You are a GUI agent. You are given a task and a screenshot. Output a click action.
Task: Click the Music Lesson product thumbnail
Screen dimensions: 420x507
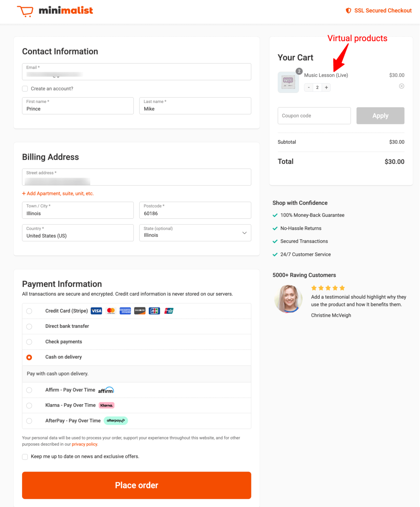point(288,82)
